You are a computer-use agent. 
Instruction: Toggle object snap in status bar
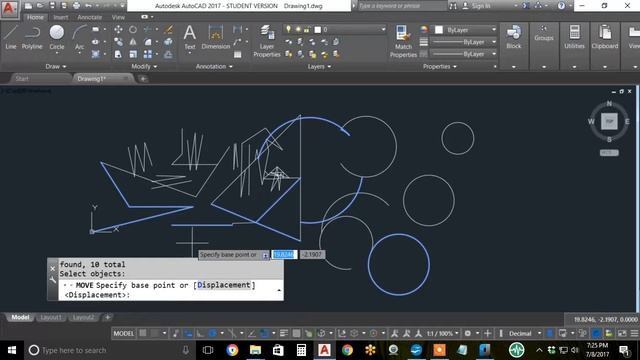pos(265,333)
